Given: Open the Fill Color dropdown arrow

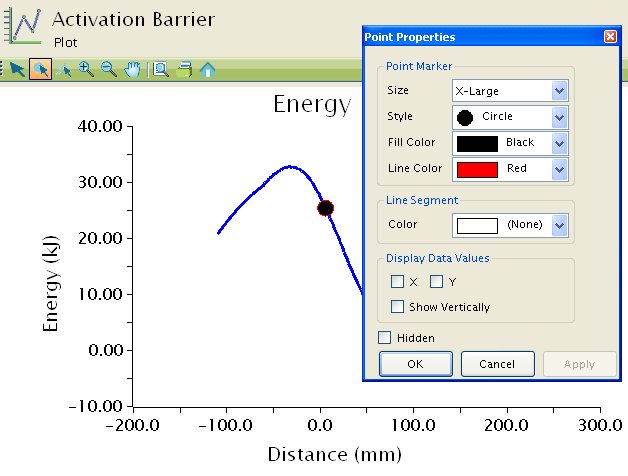Looking at the screenshot, I should [x=560, y=143].
